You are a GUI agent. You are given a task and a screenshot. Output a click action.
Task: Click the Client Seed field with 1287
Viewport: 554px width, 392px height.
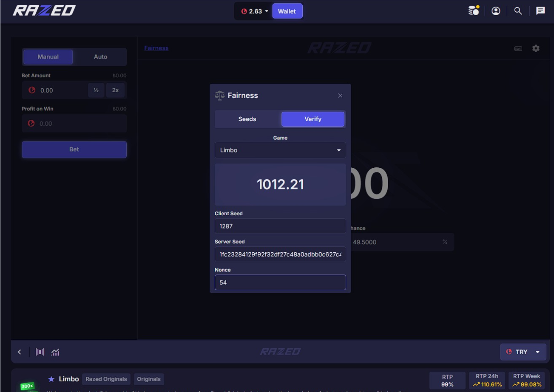pos(280,226)
